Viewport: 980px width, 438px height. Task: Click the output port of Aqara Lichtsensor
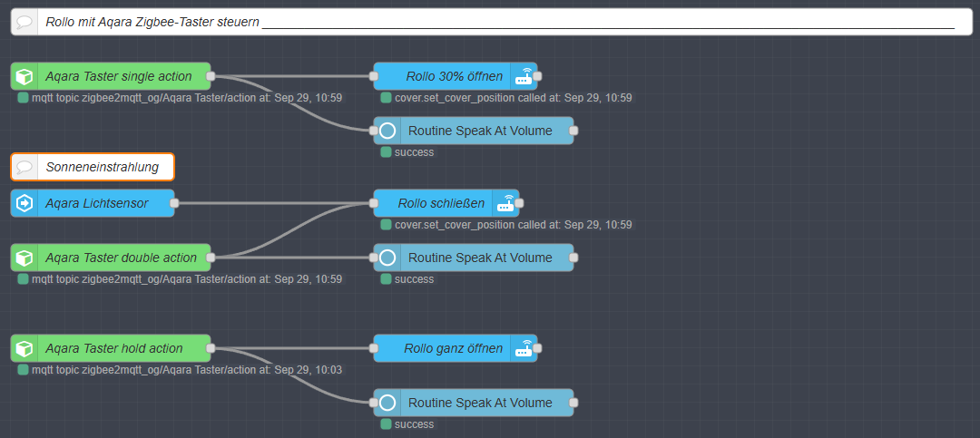(x=174, y=204)
